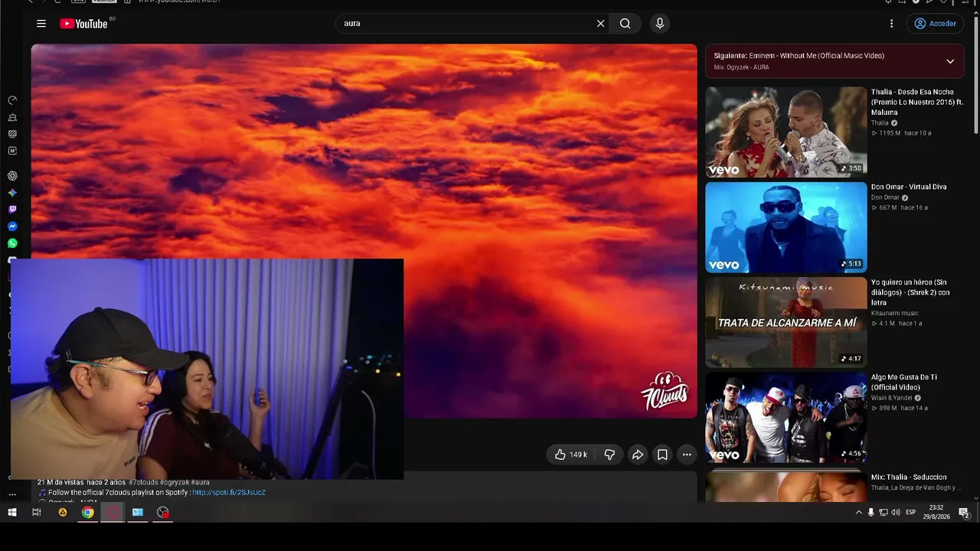Image resolution: width=980 pixels, height=551 pixels.
Task: Click the microphone system tray icon
Action: click(871, 512)
